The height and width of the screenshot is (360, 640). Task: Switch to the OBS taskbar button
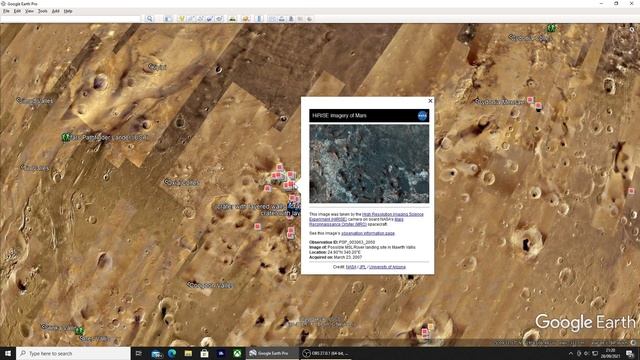[325, 353]
